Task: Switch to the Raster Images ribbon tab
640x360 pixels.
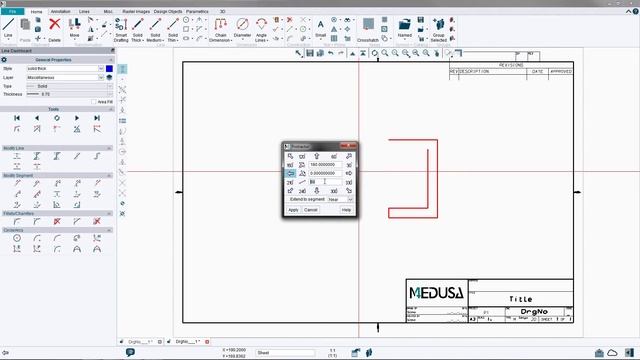Action: [136, 11]
